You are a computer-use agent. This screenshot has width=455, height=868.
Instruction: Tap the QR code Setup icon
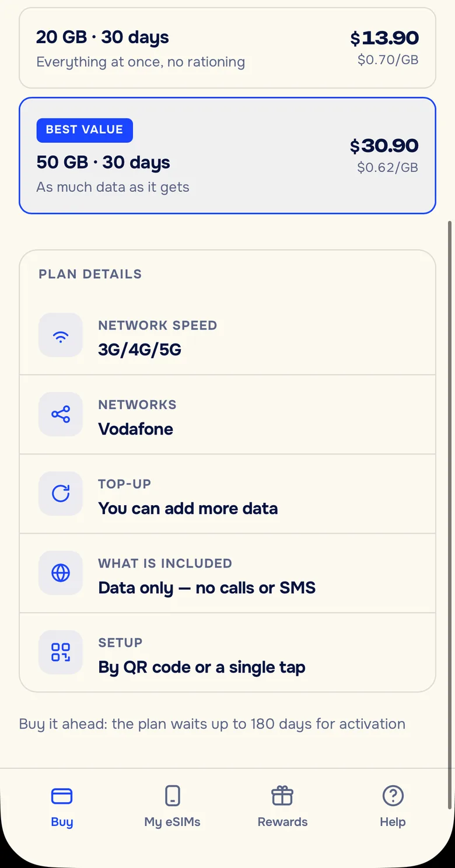pyautogui.click(x=61, y=653)
